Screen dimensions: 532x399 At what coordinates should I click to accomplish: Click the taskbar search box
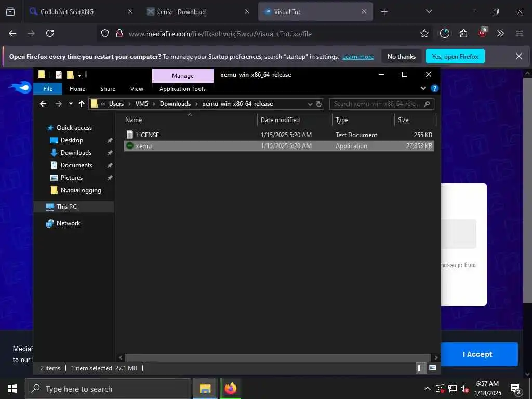click(x=108, y=389)
